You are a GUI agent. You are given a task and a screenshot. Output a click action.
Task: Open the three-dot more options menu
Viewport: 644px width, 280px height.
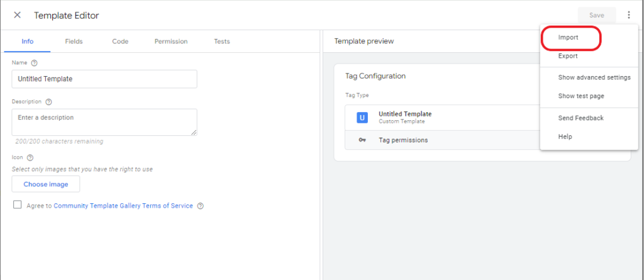628,15
